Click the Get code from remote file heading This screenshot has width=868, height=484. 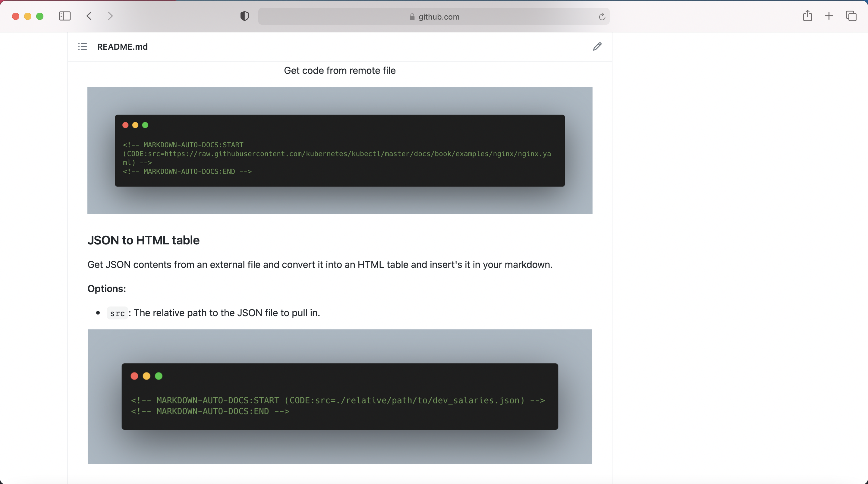click(339, 71)
